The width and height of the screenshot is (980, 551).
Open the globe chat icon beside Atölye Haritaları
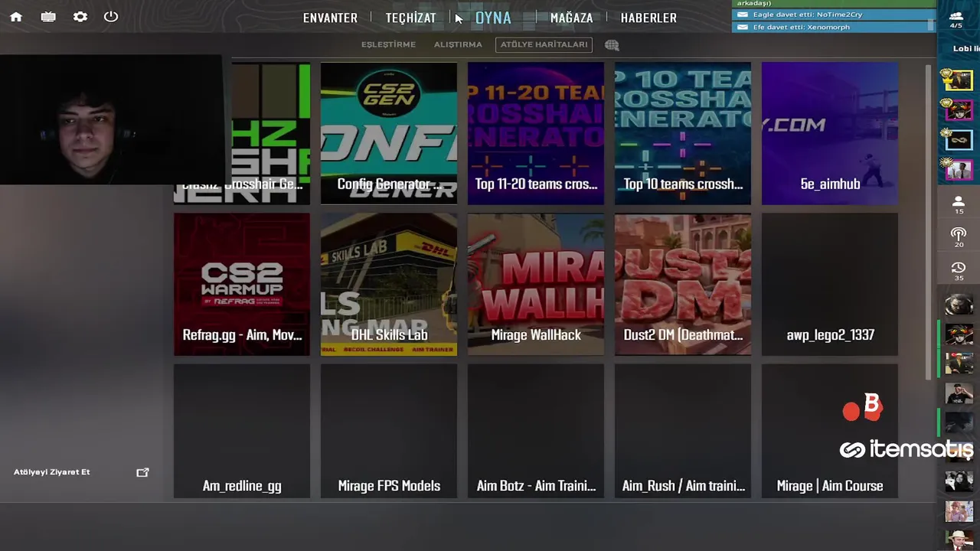(612, 45)
